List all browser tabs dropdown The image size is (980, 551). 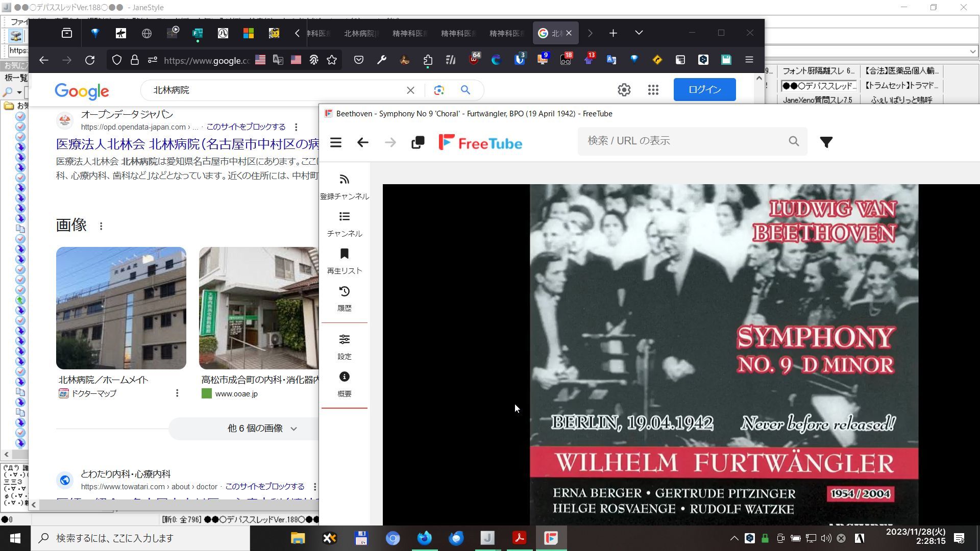(x=639, y=33)
